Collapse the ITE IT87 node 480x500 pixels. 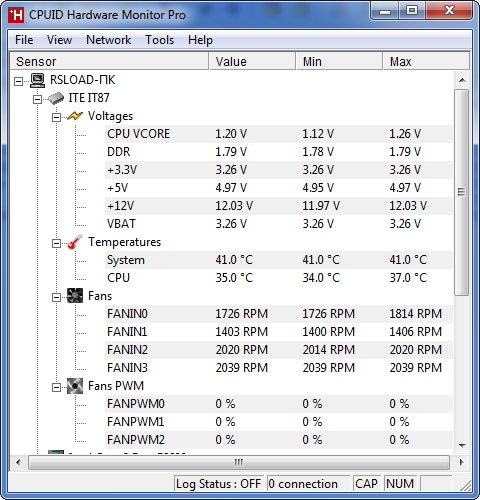(x=37, y=99)
